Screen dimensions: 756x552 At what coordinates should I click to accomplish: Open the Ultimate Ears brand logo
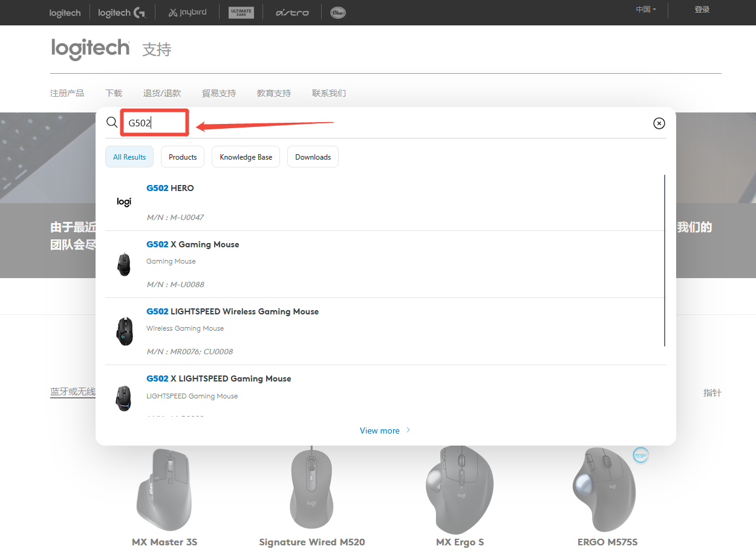pyautogui.click(x=241, y=13)
